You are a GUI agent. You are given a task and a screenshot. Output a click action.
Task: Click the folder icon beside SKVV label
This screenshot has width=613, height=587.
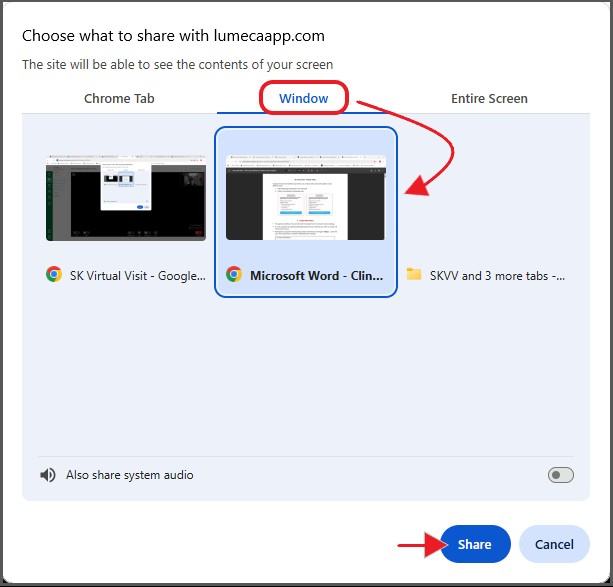coord(414,274)
